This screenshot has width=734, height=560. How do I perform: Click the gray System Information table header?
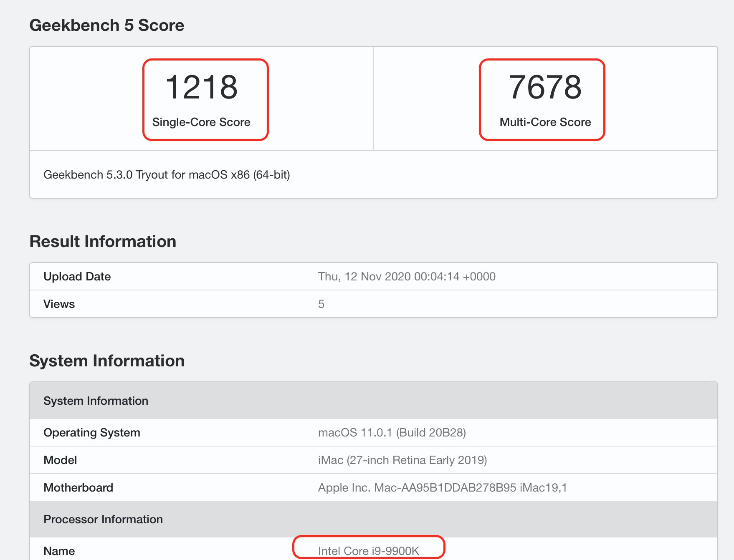[x=374, y=401]
